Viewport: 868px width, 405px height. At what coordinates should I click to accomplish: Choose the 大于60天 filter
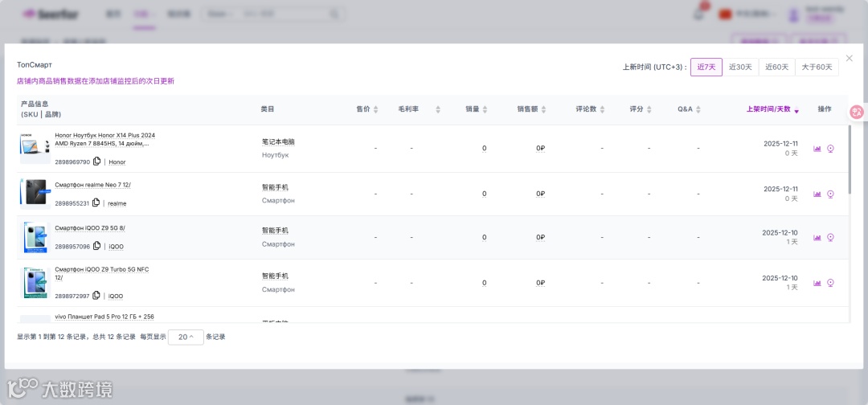click(x=817, y=67)
